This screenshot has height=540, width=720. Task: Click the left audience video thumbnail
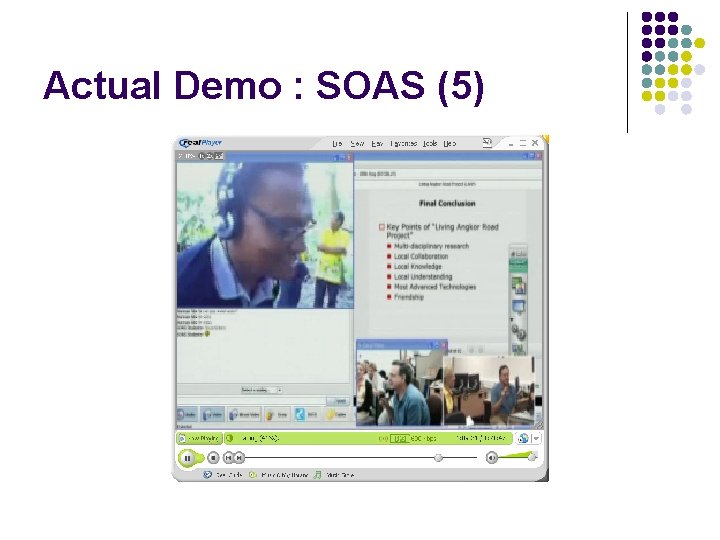coord(400,388)
